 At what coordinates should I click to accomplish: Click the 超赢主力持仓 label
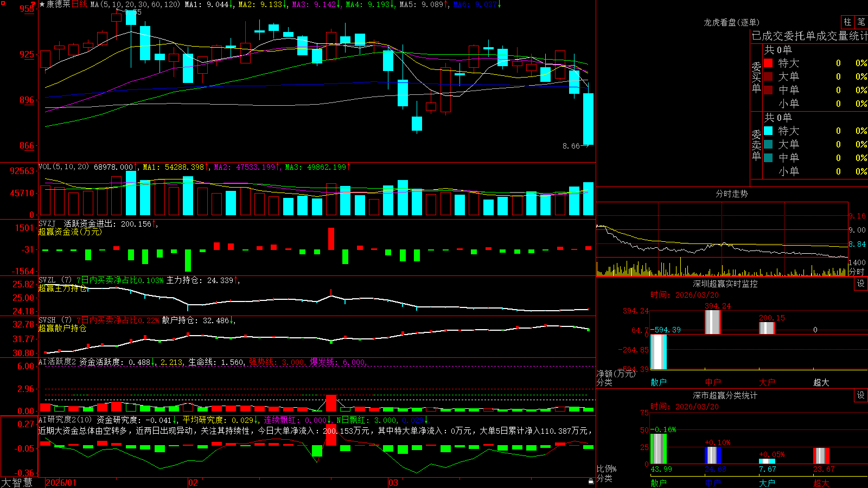[62, 288]
